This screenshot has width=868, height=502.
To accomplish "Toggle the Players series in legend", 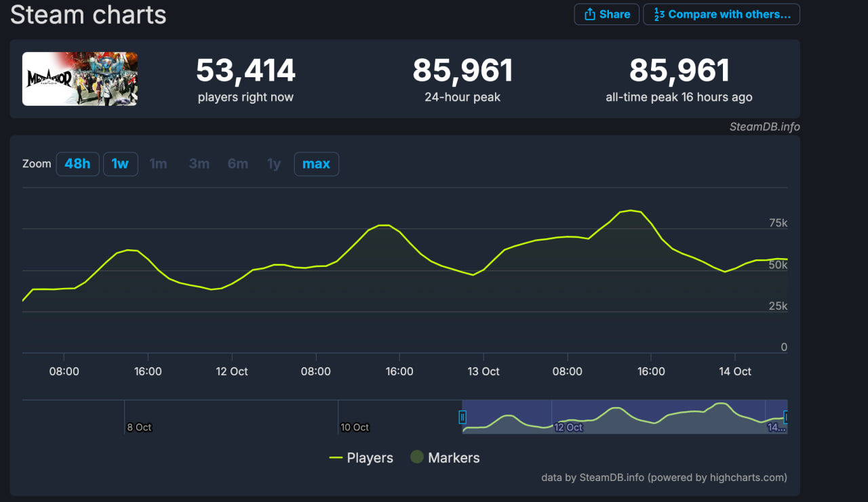I will 361,458.
